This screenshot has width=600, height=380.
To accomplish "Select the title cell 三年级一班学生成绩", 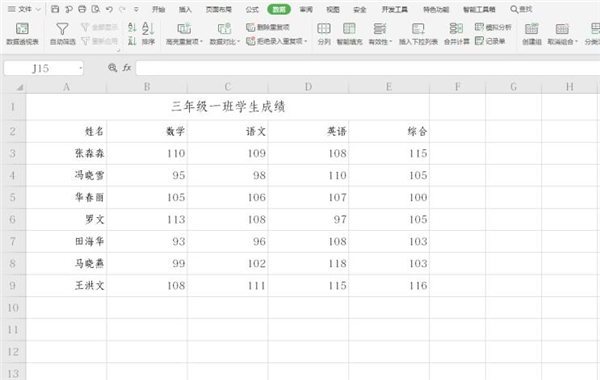I will click(228, 107).
